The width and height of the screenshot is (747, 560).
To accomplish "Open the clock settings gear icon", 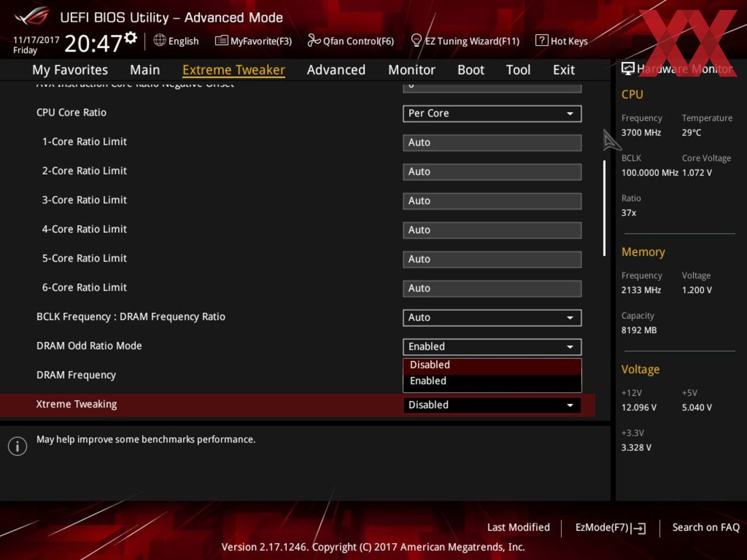I will click(131, 37).
